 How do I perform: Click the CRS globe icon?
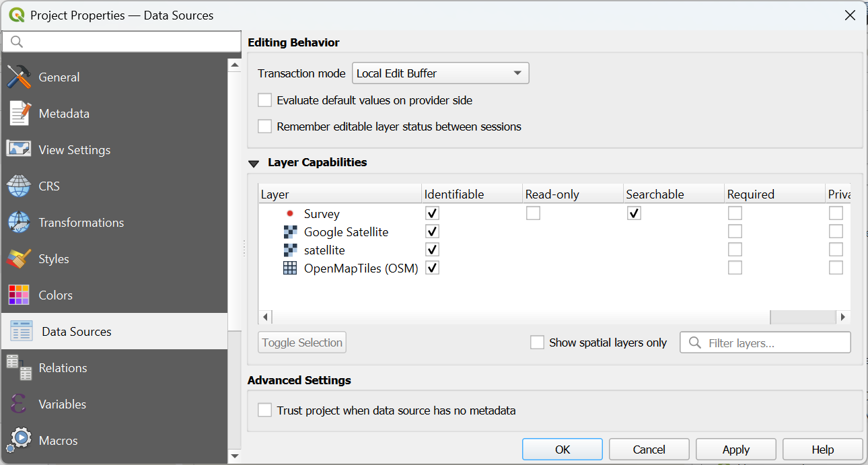(19, 186)
